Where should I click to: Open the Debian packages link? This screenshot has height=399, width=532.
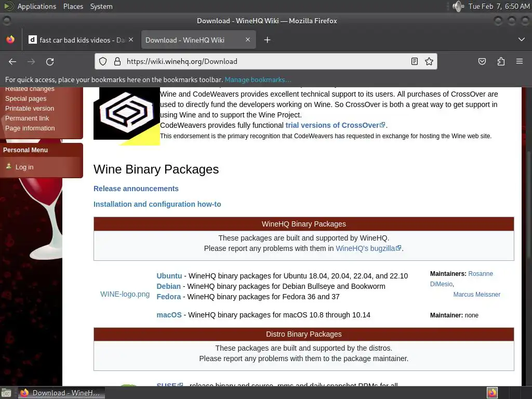tap(169, 286)
